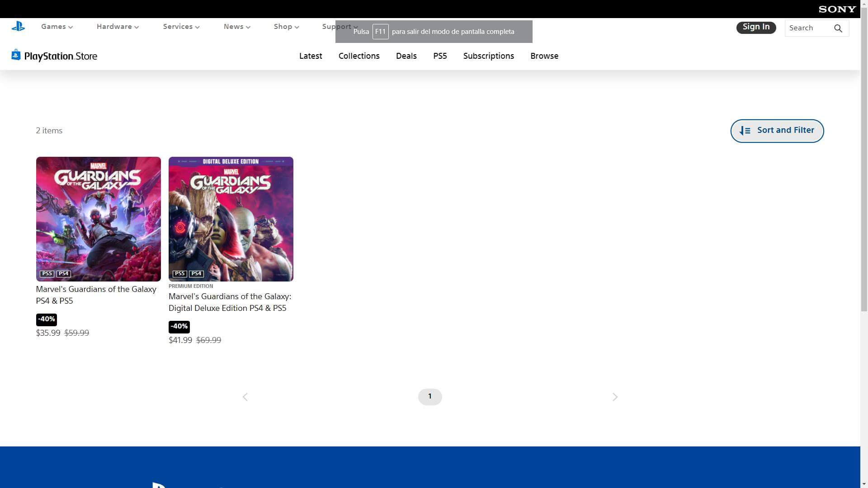Screen dimensions: 868x488
Task: Select the Browse tab
Action: pyautogui.click(x=544, y=56)
